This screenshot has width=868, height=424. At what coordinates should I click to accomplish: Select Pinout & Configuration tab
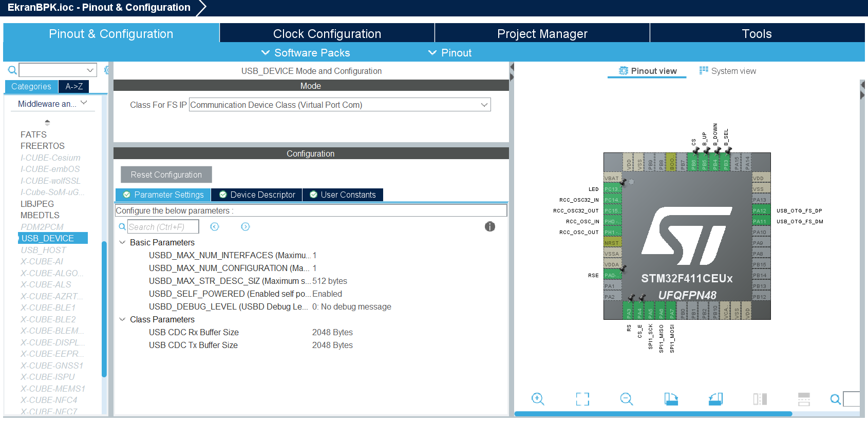coord(111,34)
